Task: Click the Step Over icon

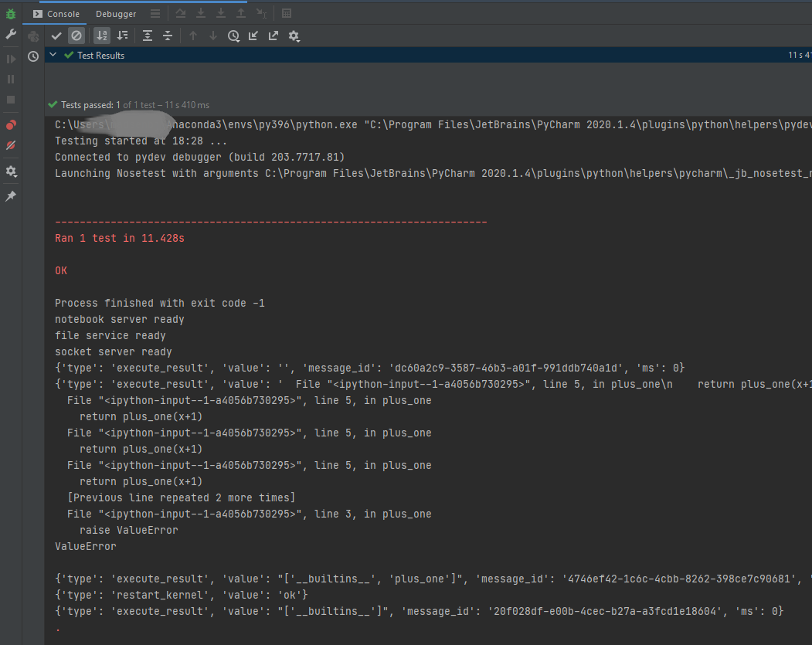Action: point(180,13)
